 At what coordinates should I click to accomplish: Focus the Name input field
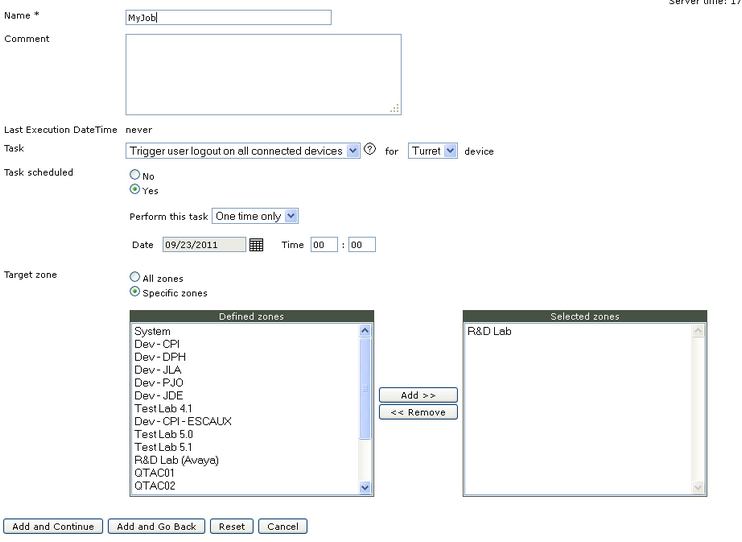click(229, 18)
